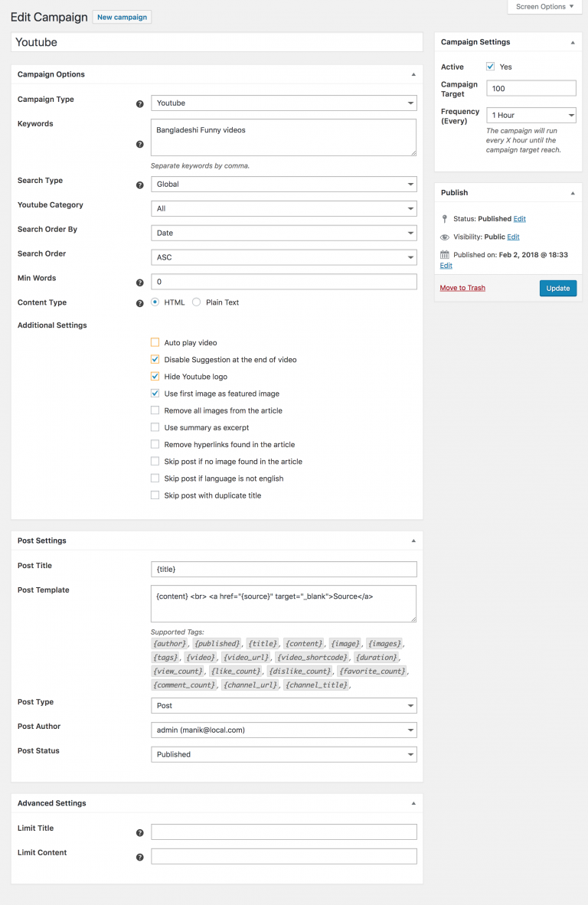Screen dimensions: 588x905
Task: Select the Plain Text radio button
Action: pos(196,302)
